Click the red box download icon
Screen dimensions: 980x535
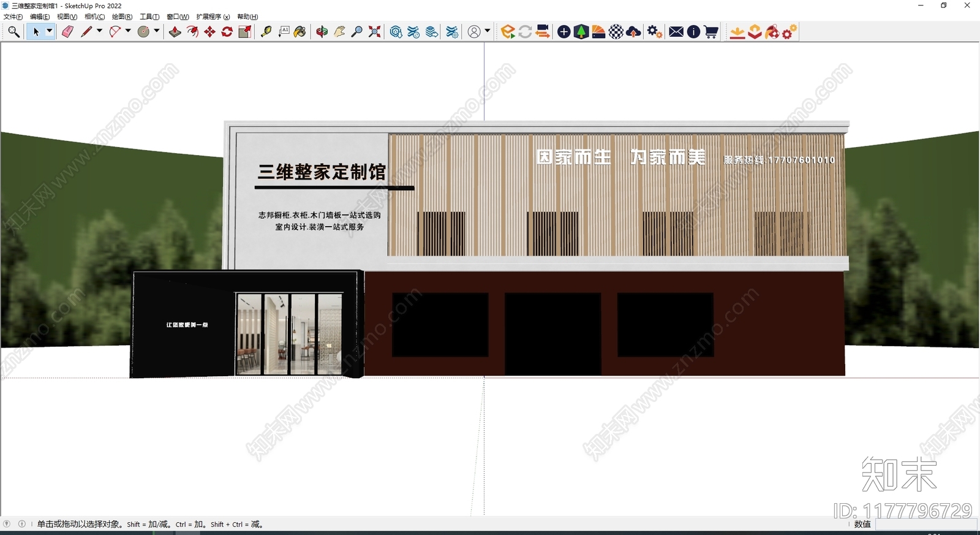[755, 32]
